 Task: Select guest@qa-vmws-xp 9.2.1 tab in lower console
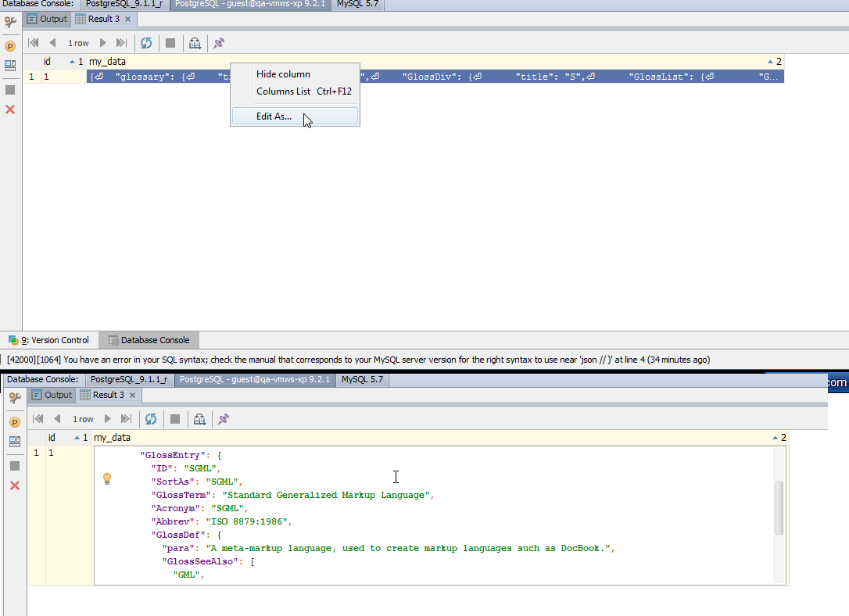click(255, 379)
